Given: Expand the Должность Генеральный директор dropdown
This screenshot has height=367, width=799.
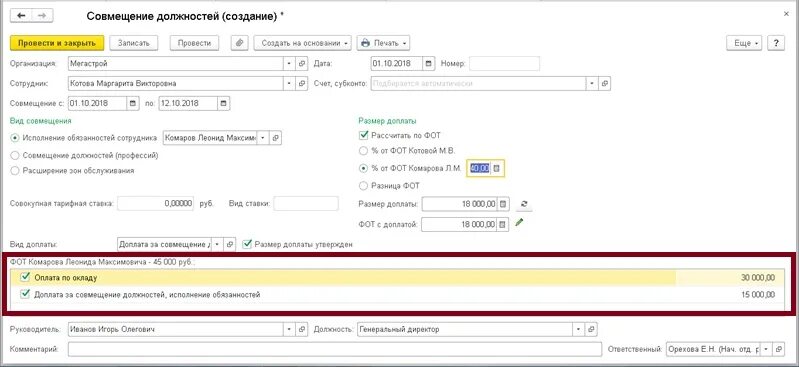Looking at the screenshot, I should 579,329.
